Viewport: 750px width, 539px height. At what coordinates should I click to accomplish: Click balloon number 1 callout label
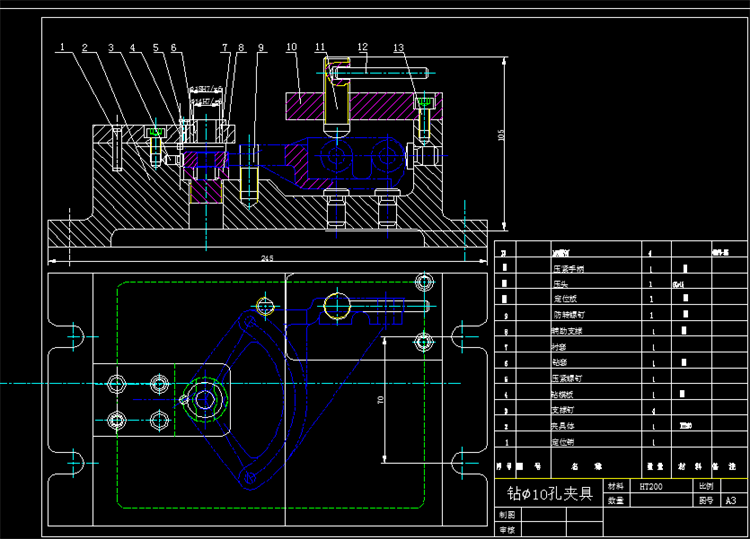tap(62, 47)
